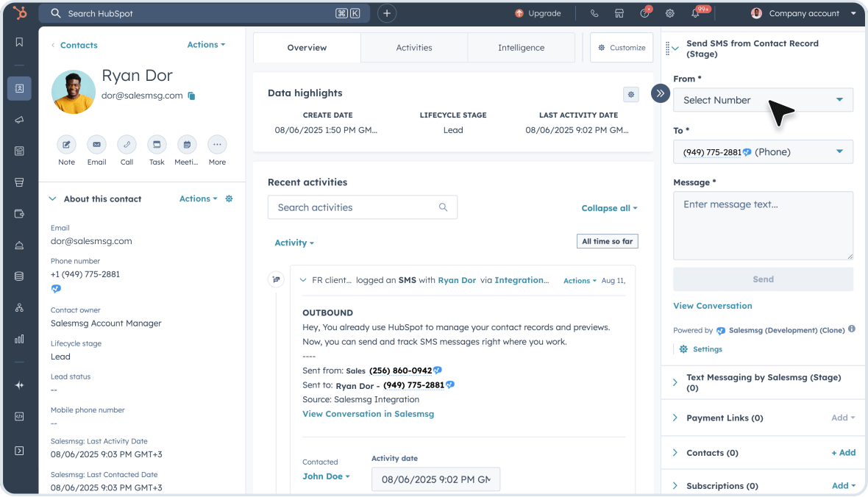The width and height of the screenshot is (868, 497).
Task: Create a Task for the contact
Action: pyautogui.click(x=157, y=144)
